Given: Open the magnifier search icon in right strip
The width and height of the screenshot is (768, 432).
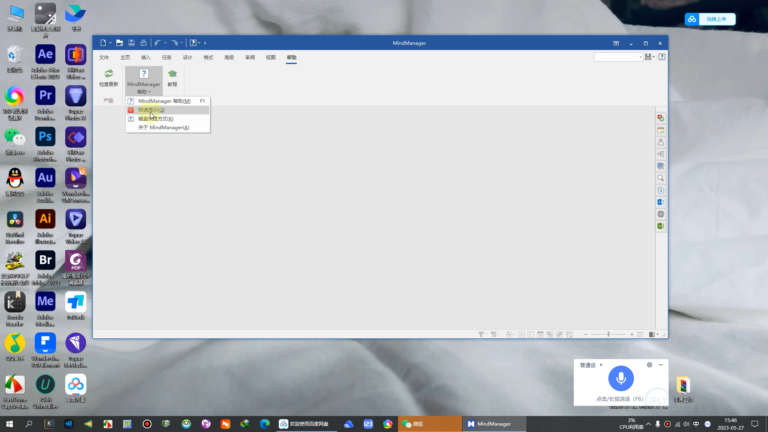Looking at the screenshot, I should tap(661, 178).
